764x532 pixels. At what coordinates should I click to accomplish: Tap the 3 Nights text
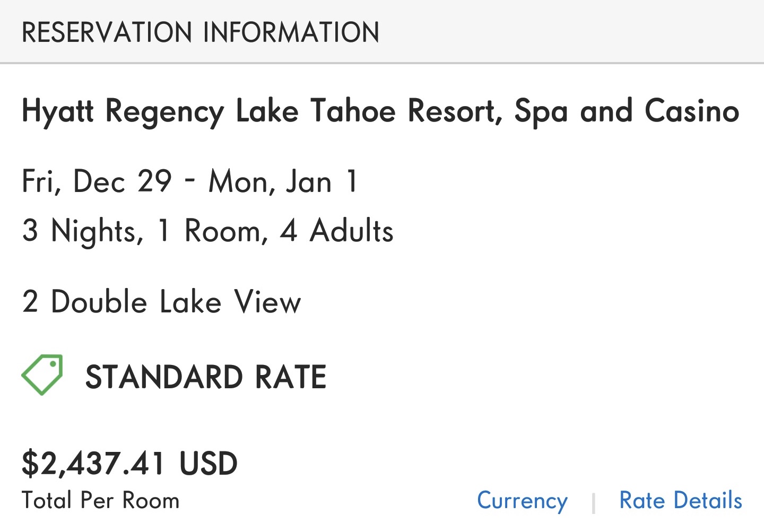[x=83, y=232]
